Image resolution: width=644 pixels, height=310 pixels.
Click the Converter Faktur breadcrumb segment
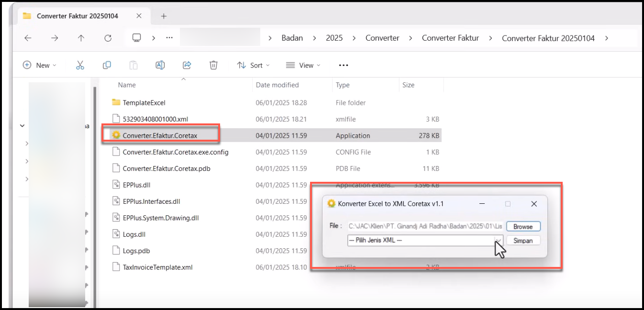tap(450, 38)
